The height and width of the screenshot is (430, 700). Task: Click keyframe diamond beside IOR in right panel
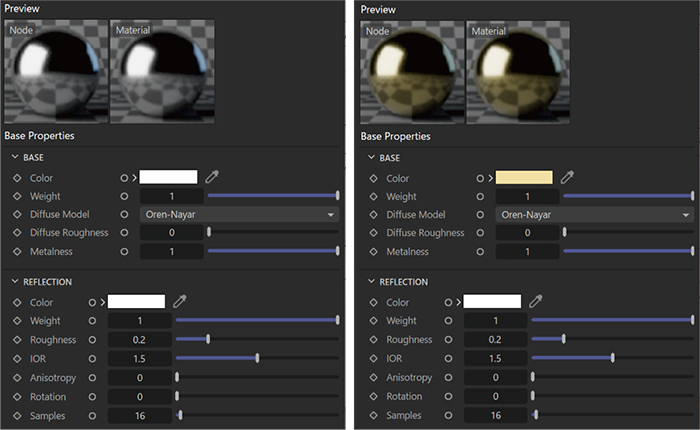coord(371,358)
